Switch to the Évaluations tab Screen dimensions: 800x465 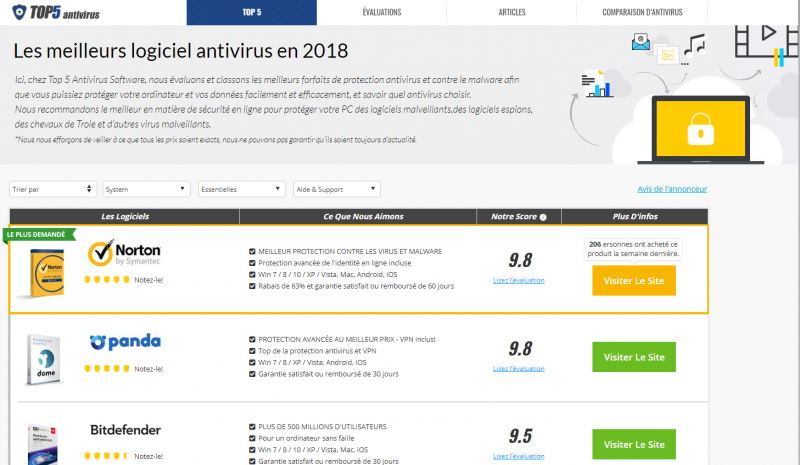point(382,12)
